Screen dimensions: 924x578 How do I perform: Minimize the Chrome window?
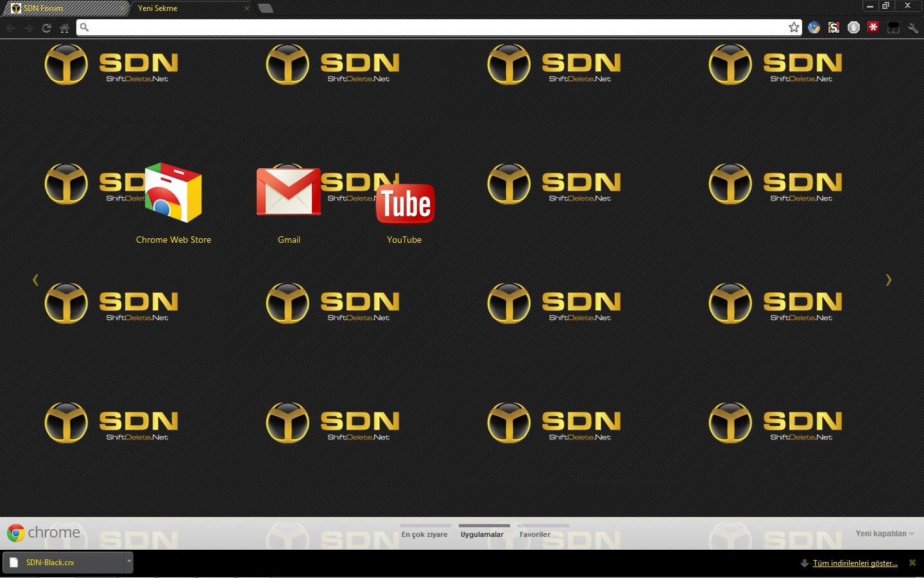pyautogui.click(x=870, y=6)
